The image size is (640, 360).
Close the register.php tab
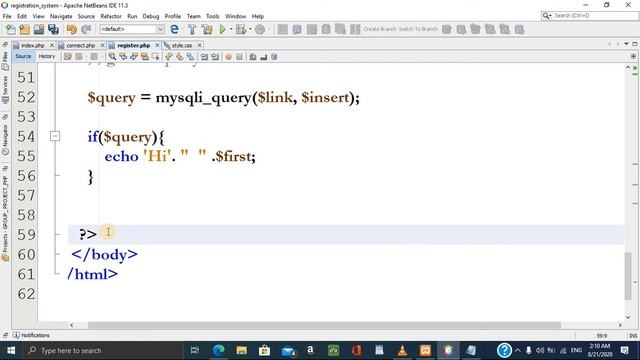tap(157, 45)
